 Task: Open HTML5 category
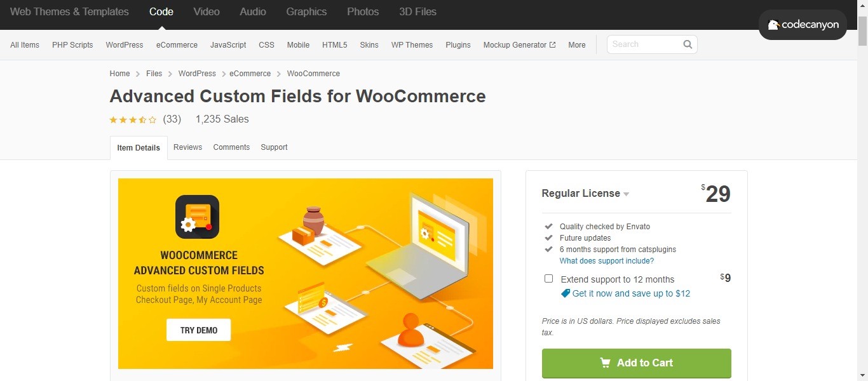[x=334, y=45]
